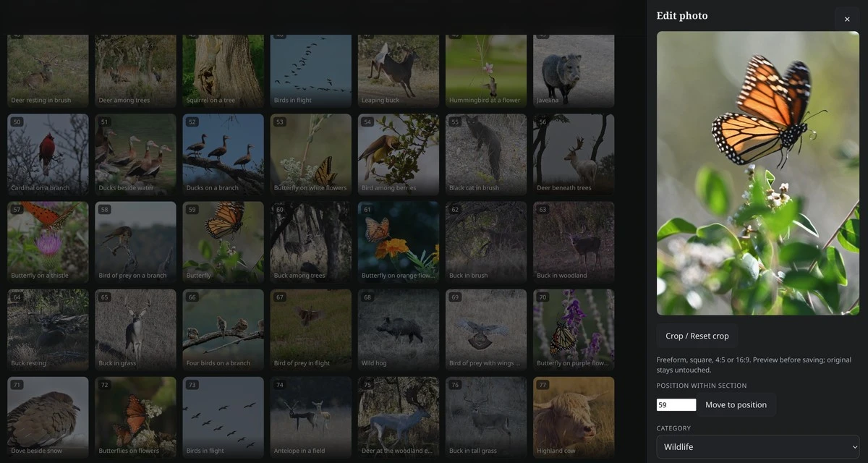
Task: Select the Squirrel on a tree thumbnail
Action: pyautogui.click(x=223, y=71)
